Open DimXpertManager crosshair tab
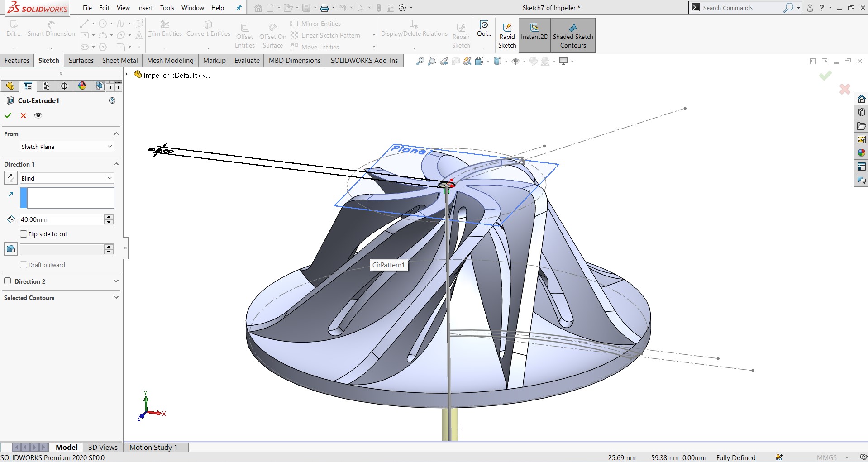 coord(64,86)
